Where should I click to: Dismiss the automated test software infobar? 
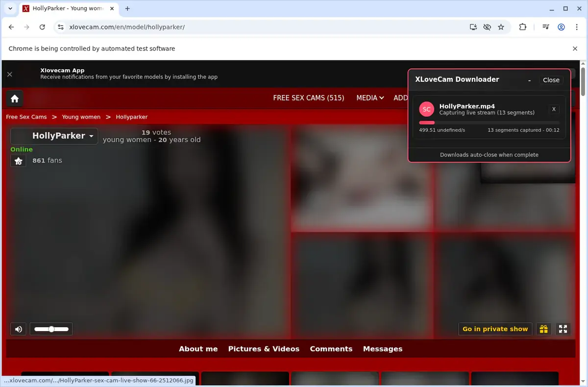point(575,48)
